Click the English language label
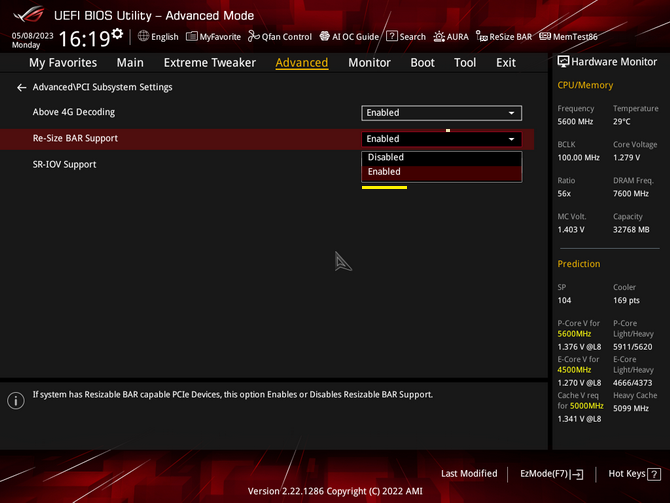The image size is (670, 503). click(x=165, y=37)
